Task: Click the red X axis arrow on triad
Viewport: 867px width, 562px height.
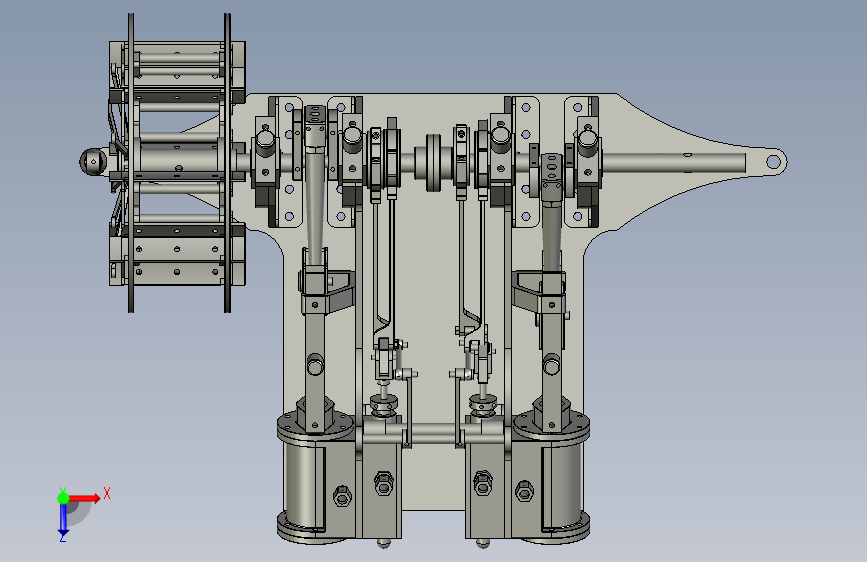Action: (86, 498)
